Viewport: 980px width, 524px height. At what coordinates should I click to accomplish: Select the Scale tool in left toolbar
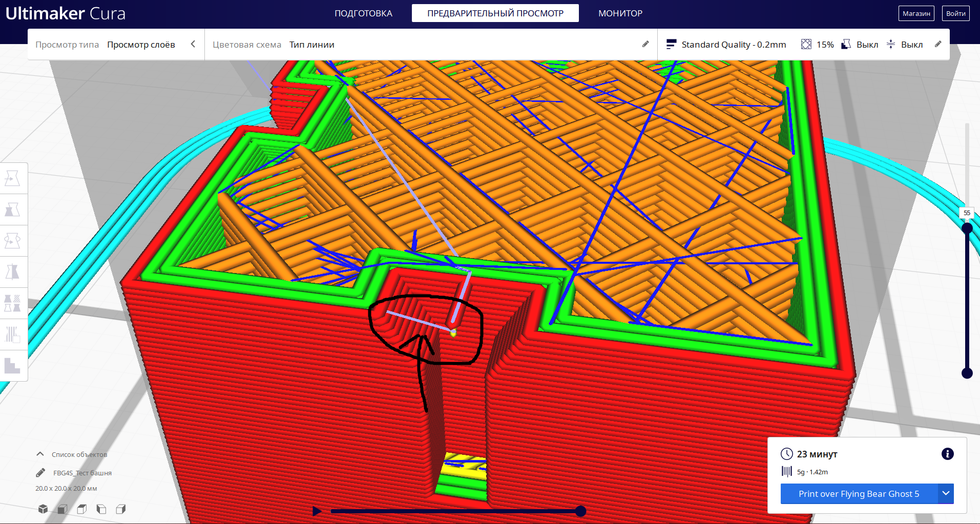click(x=12, y=209)
